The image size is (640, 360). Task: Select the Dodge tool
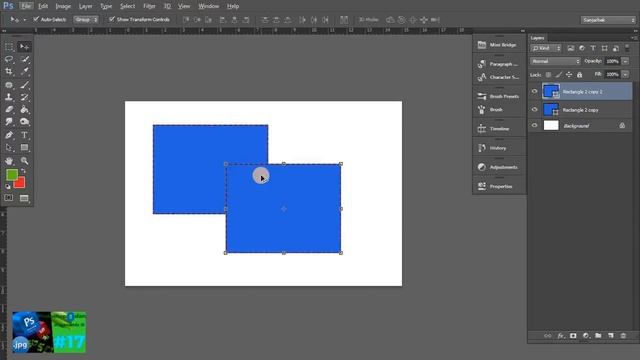24,122
